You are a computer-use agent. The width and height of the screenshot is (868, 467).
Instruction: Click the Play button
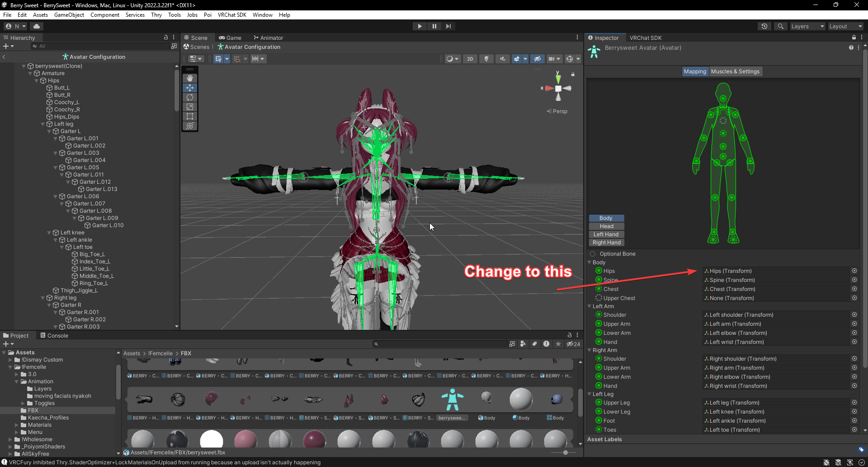point(420,26)
